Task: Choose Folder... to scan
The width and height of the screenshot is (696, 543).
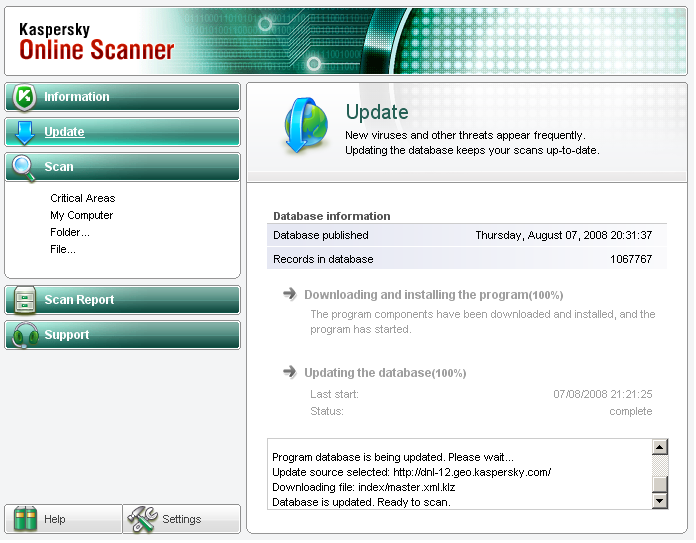Action: [70, 233]
